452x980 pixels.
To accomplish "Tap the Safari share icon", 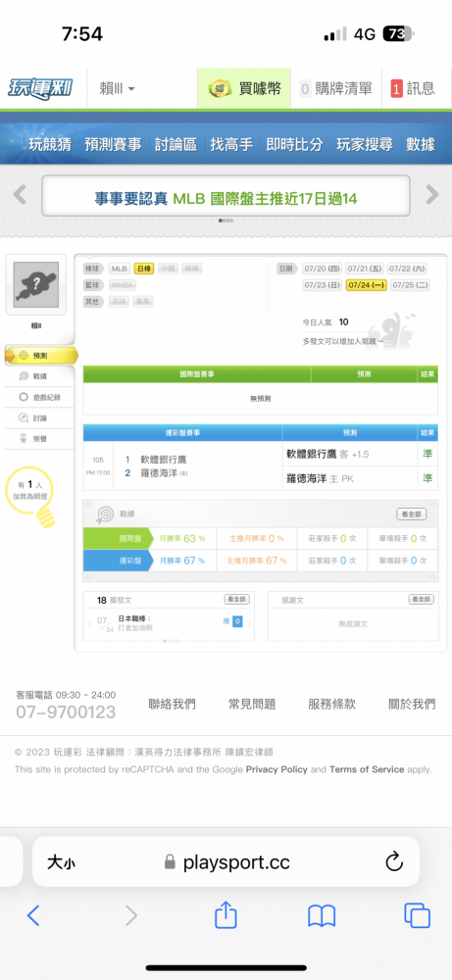I will tap(226, 915).
